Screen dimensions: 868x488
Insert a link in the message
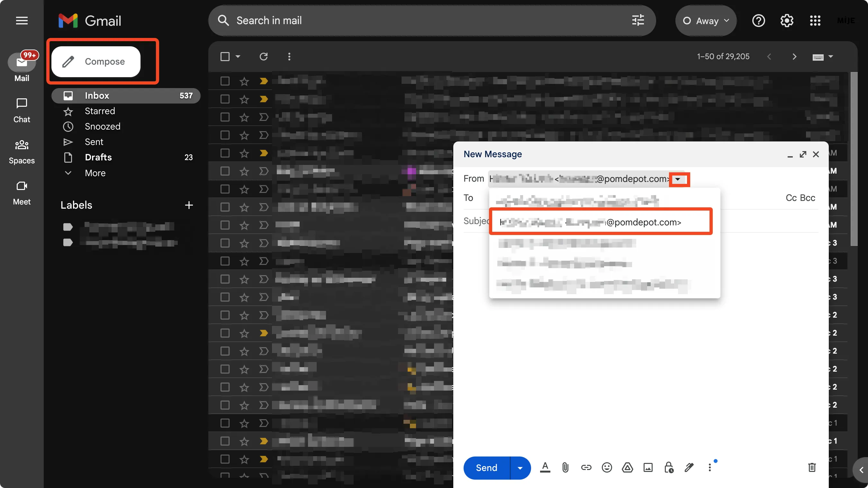[586, 467]
